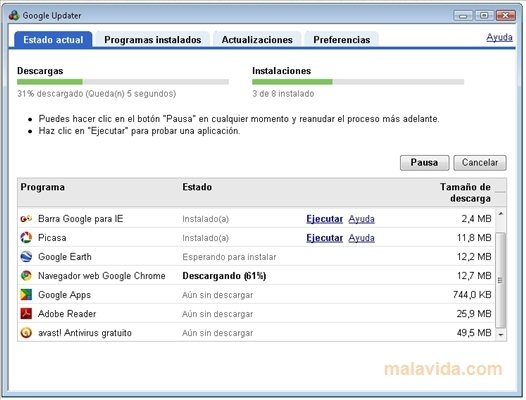Click the Cancelar button
This screenshot has width=526, height=400.
[480, 163]
